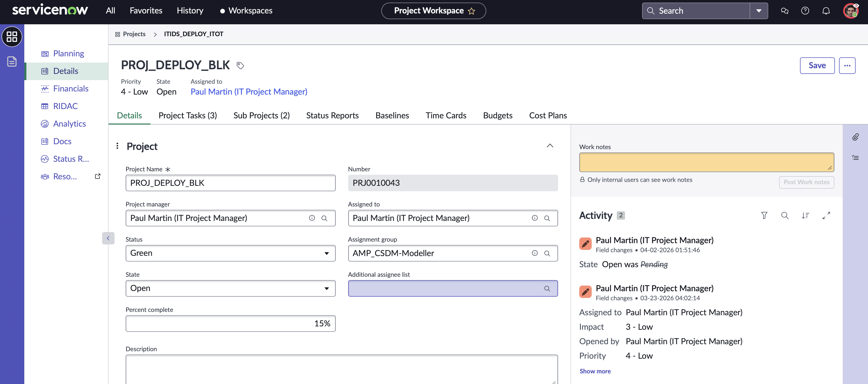The height and width of the screenshot is (384, 868).
Task: Expand the Activity panel to full view
Action: tap(826, 216)
